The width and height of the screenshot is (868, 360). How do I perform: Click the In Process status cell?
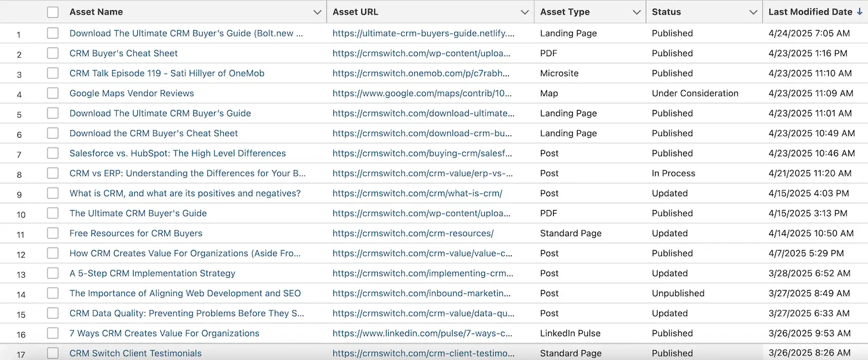tap(674, 173)
